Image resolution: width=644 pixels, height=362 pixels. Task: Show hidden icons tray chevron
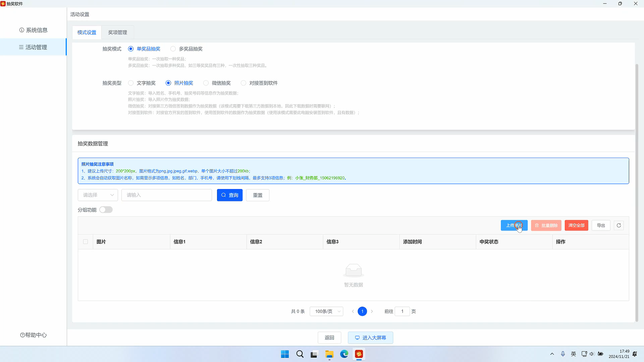552,354
